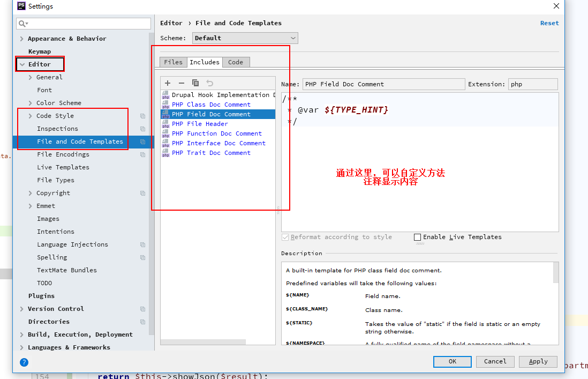Switch to the Files tab

[173, 62]
